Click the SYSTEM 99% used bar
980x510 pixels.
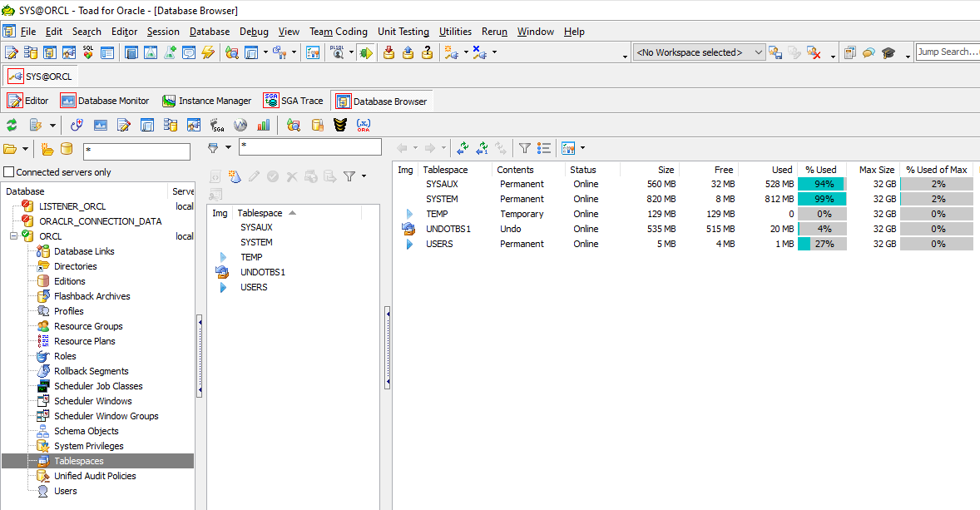pos(822,199)
